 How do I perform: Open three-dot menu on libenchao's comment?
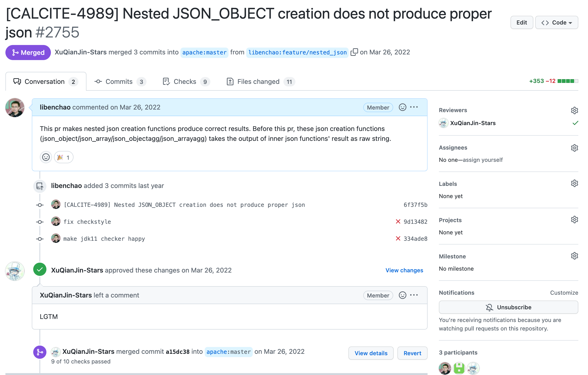pos(414,107)
